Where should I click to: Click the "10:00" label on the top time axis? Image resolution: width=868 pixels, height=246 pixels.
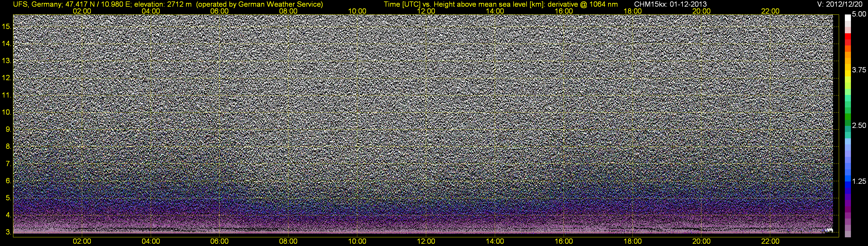coord(357,11)
